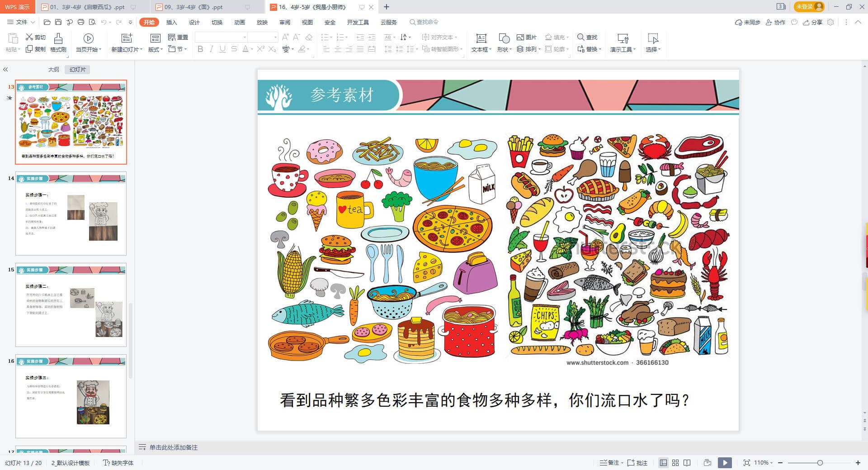Click the Comment (批注) button in status bar
Screen dimensions: 868x470
point(637,462)
